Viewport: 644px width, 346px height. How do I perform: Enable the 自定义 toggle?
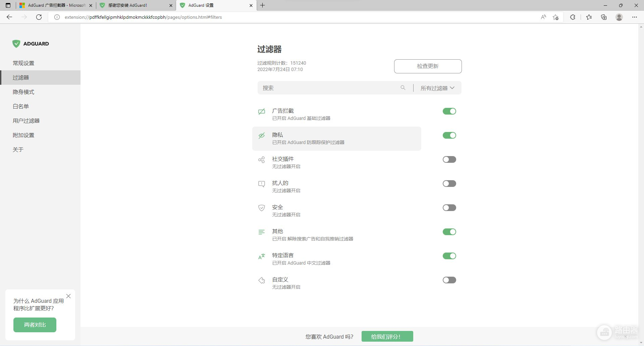449,280
